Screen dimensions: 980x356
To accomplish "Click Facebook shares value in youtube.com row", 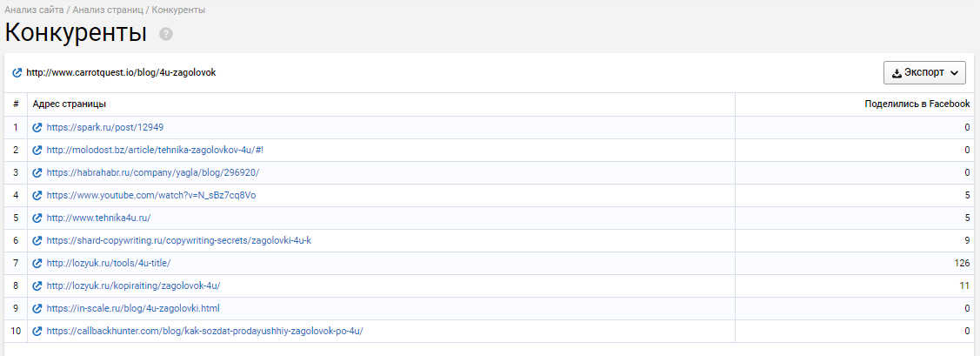I will point(968,195).
